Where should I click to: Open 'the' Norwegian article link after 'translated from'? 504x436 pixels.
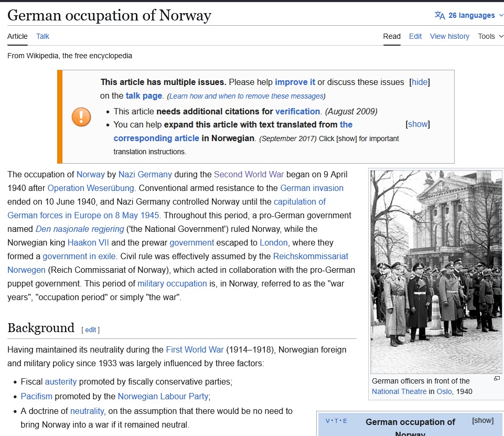[346, 124]
